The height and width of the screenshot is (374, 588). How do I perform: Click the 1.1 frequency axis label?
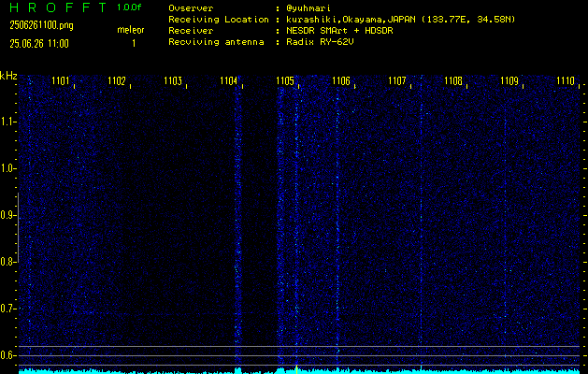[x=7, y=122]
